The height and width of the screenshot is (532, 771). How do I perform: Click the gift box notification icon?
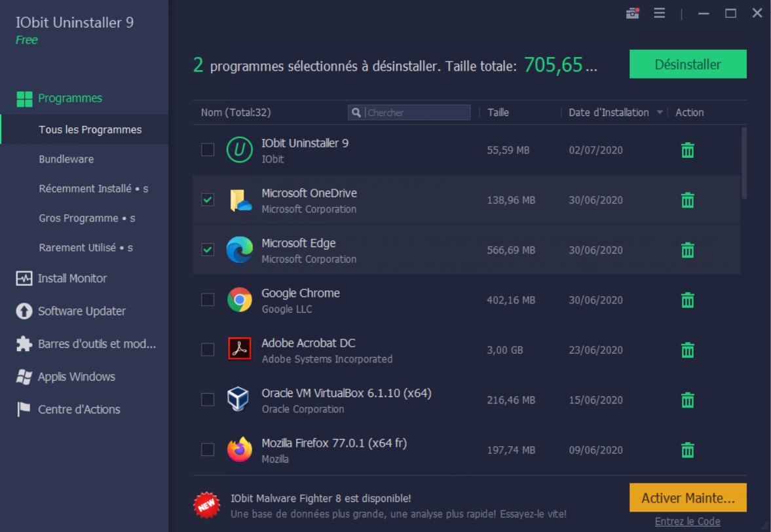click(631, 12)
